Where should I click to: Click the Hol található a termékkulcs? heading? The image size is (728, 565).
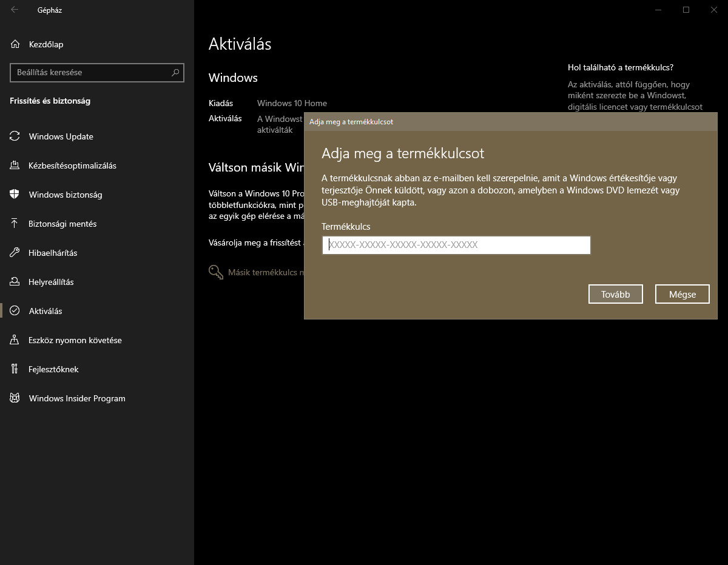[621, 67]
